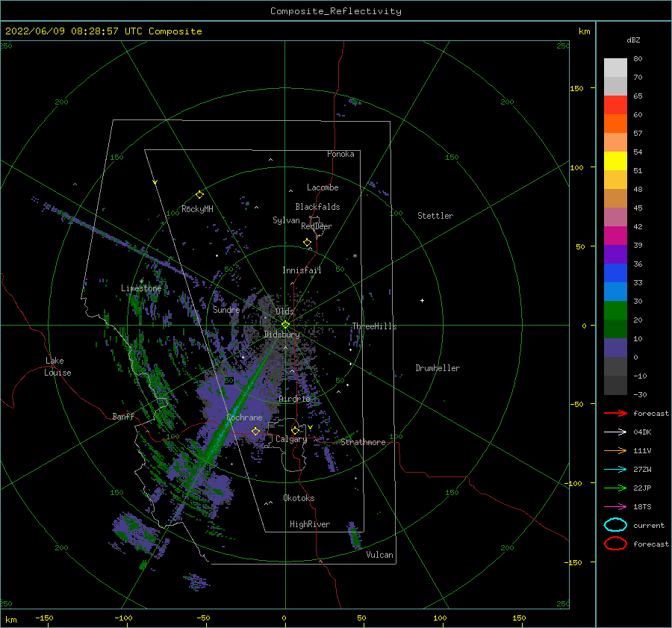The width and height of the screenshot is (672, 628).
Task: Click the Drumheller city label
Action: click(438, 368)
